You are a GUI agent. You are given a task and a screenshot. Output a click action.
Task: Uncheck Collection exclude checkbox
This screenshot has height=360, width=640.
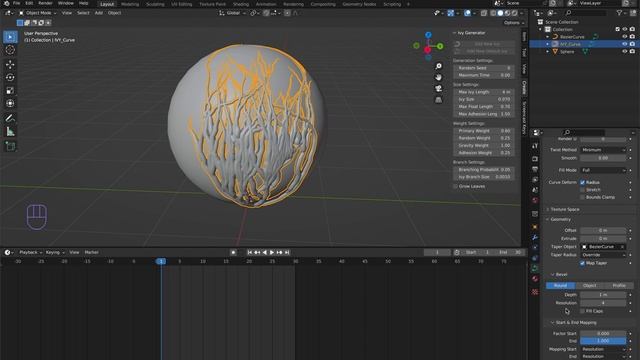click(x=617, y=29)
